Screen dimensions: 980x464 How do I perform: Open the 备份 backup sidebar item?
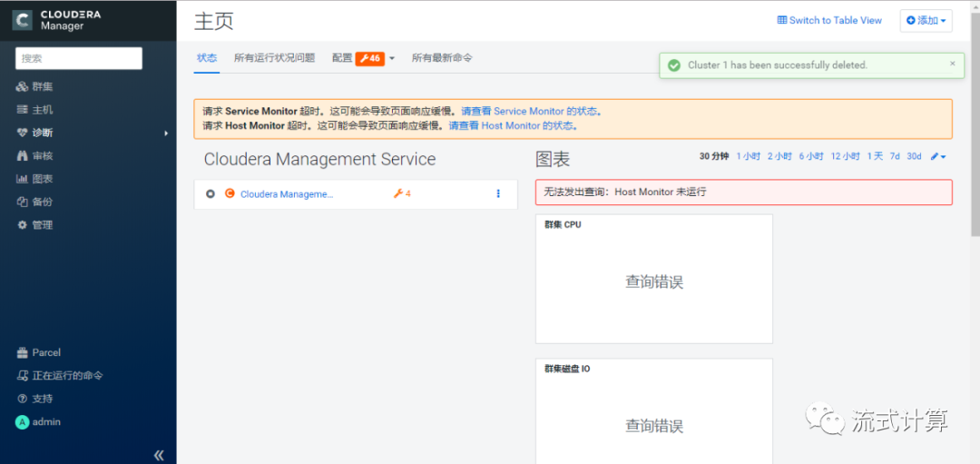tap(35, 202)
